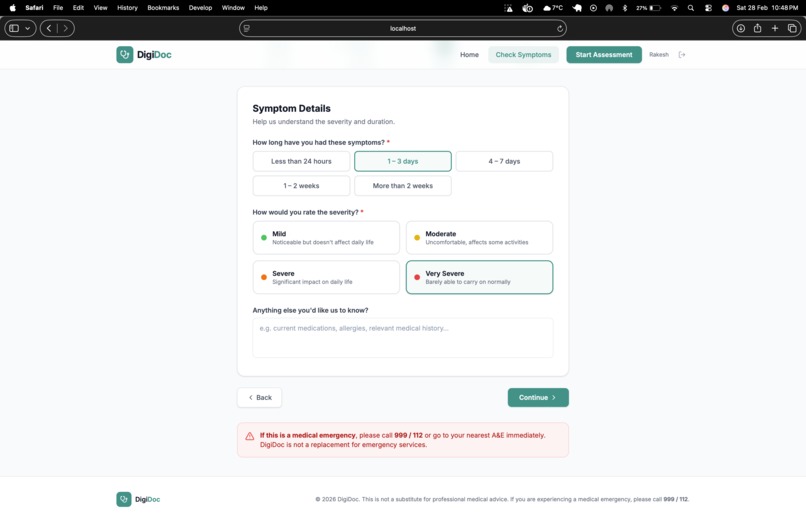The image size is (806, 522).
Task: Click the localhost address bar
Action: point(403,28)
